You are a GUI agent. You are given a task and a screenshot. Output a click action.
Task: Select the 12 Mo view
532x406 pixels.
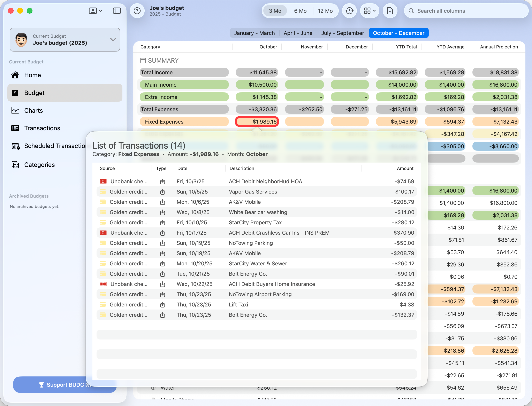pyautogui.click(x=326, y=11)
